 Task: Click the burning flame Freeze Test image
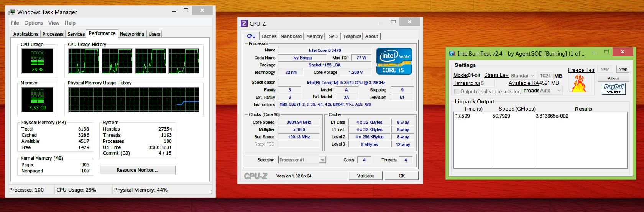pos(579,83)
